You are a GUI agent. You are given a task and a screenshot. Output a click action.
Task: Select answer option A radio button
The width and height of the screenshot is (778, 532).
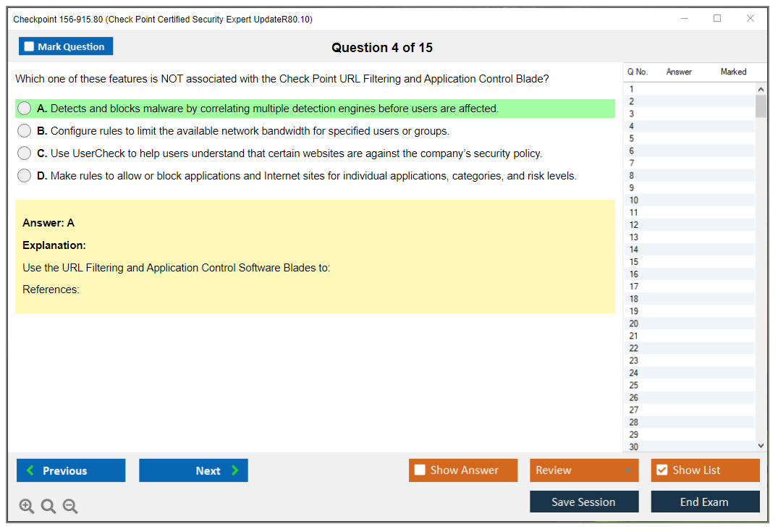tap(25, 109)
